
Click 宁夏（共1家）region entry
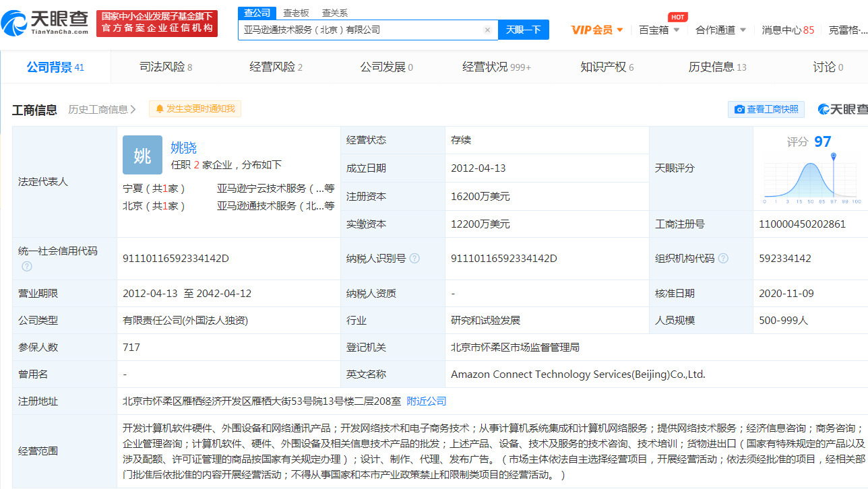click(154, 189)
